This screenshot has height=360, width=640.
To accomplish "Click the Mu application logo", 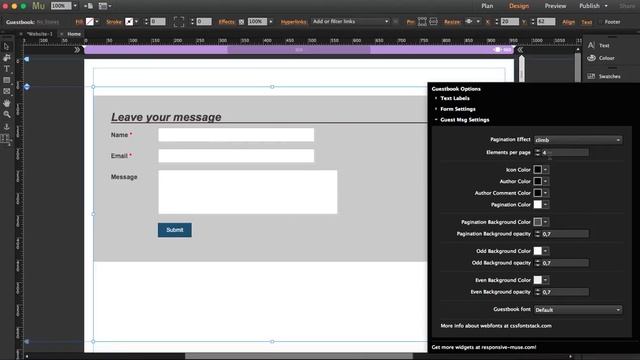I will tap(38, 6).
